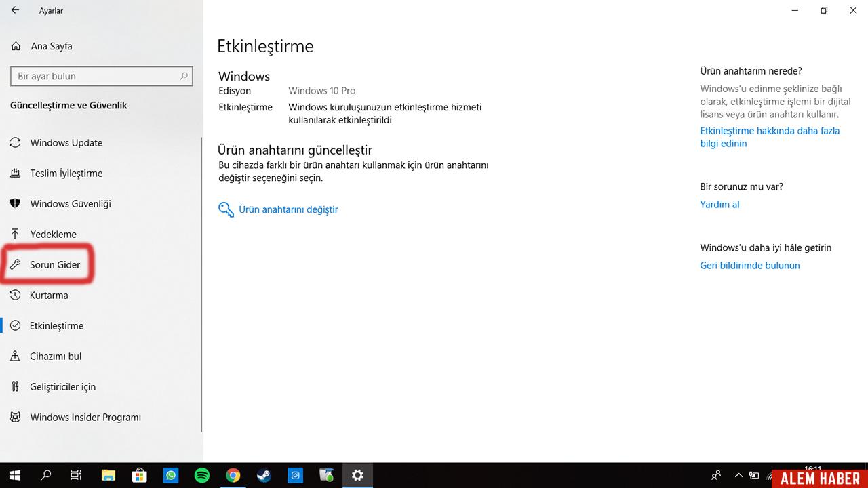Open Spotify from the taskbar
The height and width of the screenshot is (488, 868).
click(x=202, y=474)
